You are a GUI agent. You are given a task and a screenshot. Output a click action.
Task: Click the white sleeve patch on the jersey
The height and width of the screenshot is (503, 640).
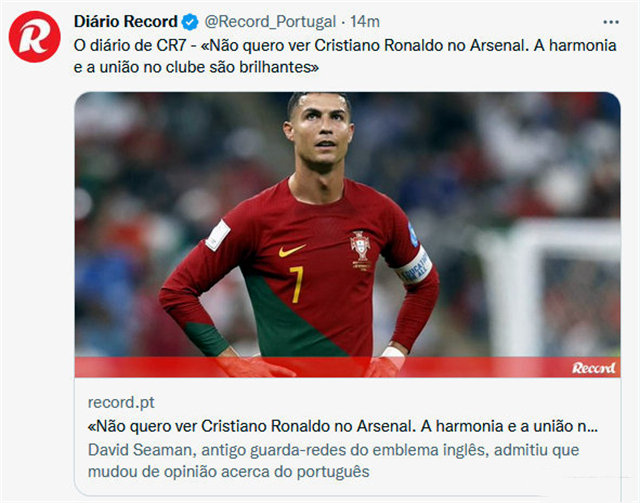pos(218,235)
